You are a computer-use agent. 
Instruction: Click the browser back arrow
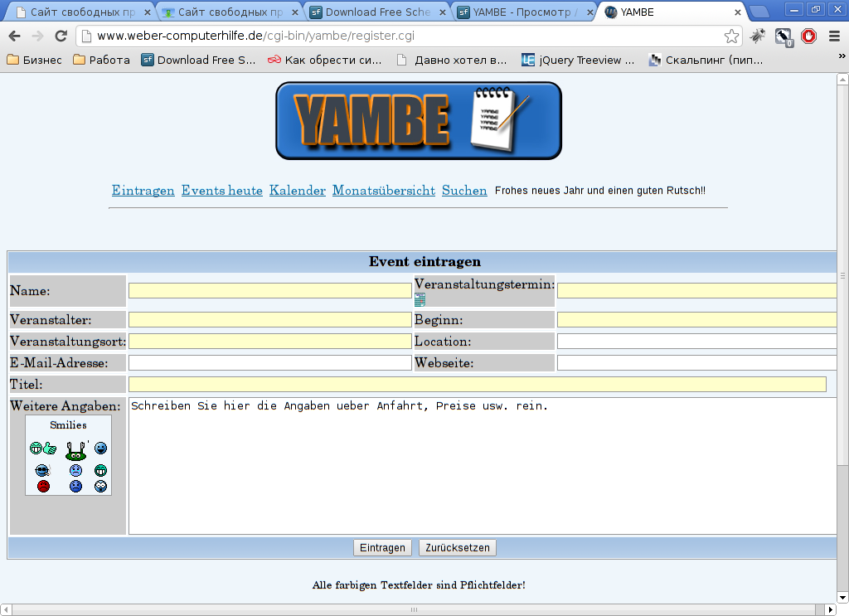tap(15, 36)
